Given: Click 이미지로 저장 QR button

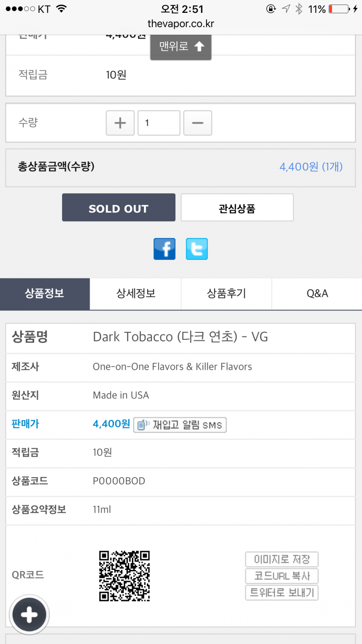Looking at the screenshot, I should pos(282,560).
